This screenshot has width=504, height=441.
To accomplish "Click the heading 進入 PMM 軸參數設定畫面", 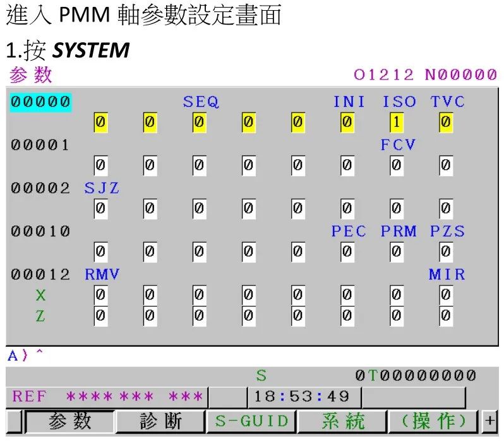I will (x=143, y=15).
